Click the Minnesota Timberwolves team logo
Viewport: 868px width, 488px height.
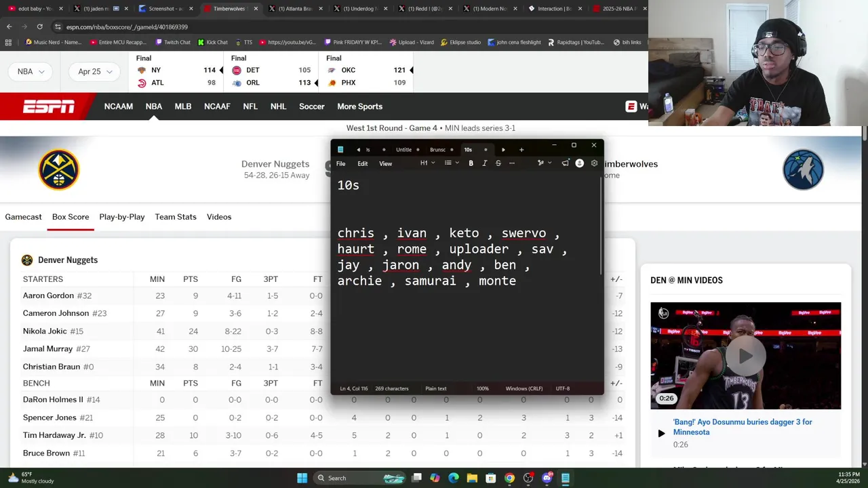[x=803, y=169]
